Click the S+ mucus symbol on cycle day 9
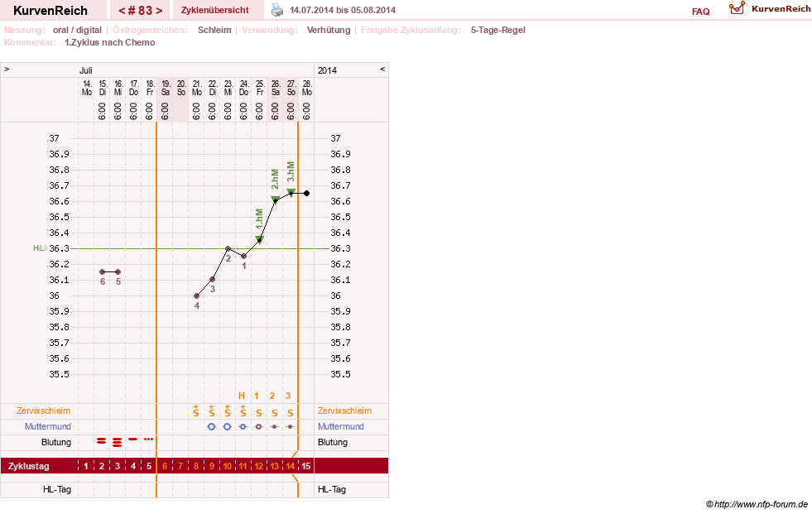The image size is (812, 514). (212, 411)
